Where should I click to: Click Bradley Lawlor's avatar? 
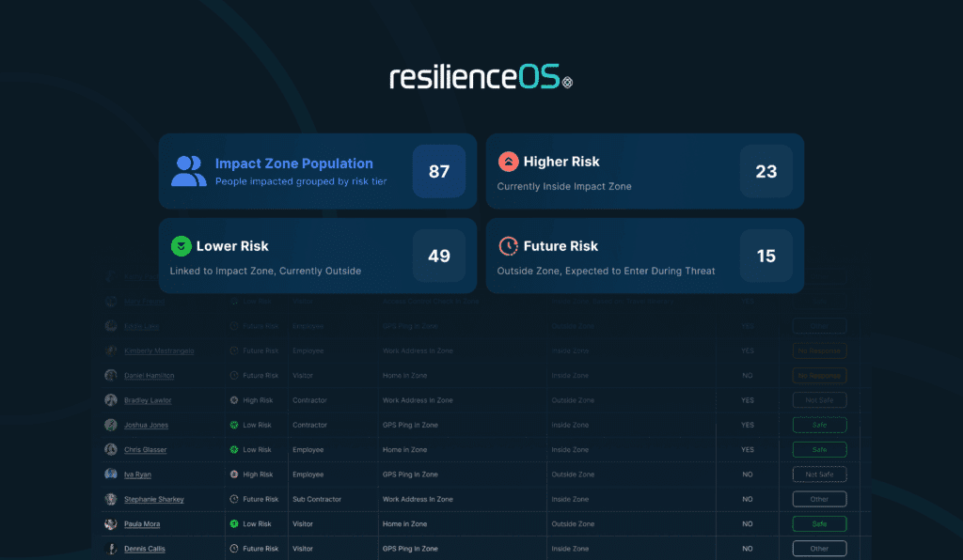point(111,400)
